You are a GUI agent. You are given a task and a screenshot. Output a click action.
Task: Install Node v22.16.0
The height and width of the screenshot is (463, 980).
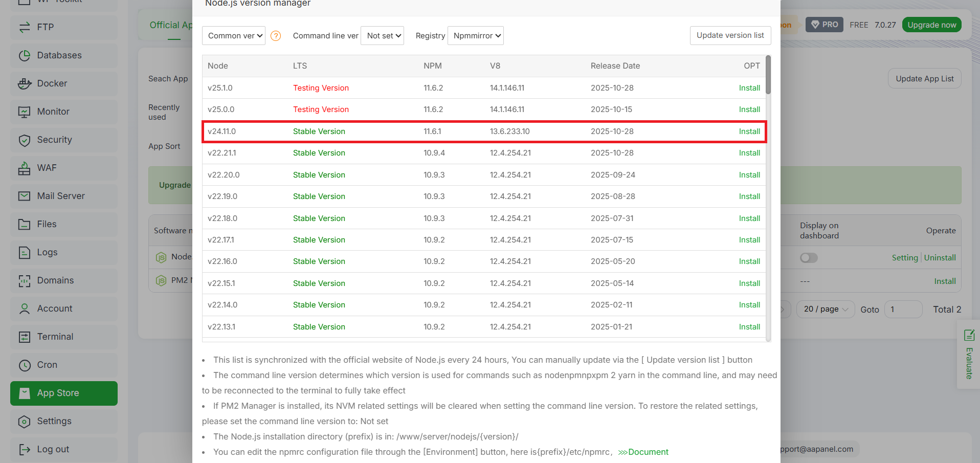(x=749, y=261)
